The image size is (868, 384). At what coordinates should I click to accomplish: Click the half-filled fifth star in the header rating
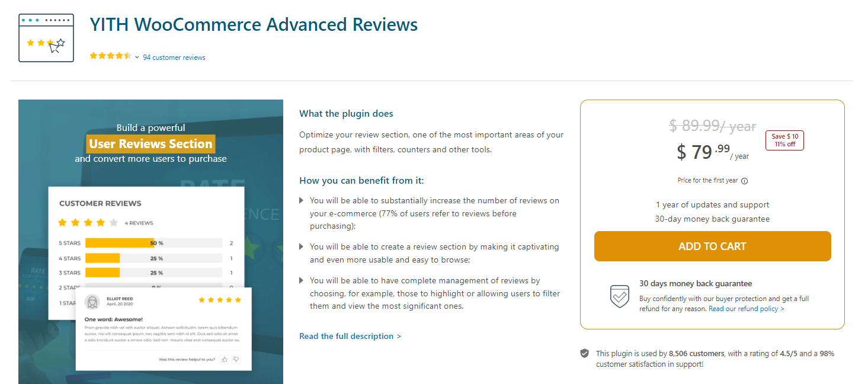click(x=128, y=55)
